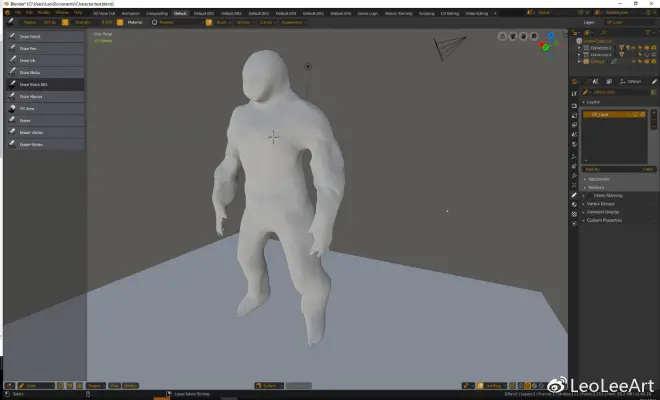Click the blue Z axis on navigation gizmo
Screen dimensions: 660x400
coord(551,36)
